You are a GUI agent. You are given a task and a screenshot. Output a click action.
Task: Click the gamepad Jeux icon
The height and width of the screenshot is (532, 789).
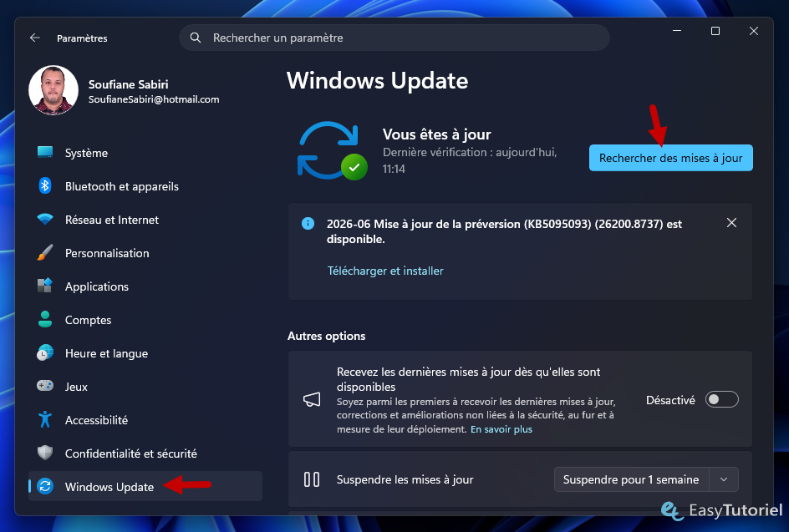[x=45, y=386]
